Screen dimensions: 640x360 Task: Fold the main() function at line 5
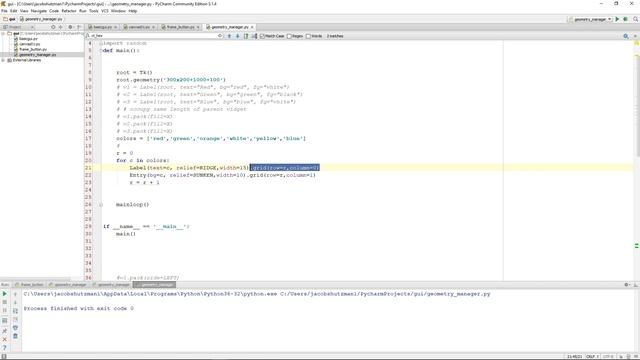pyautogui.click(x=101, y=51)
